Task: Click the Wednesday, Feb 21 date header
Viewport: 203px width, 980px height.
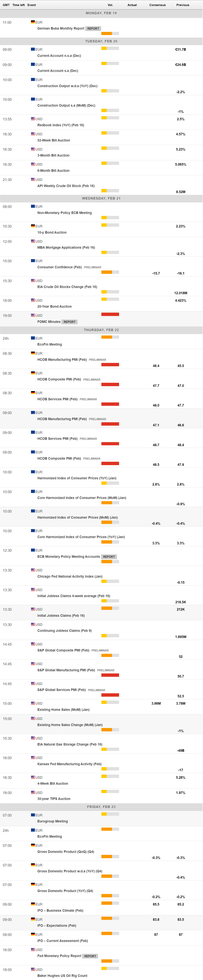Action: pyautogui.click(x=101, y=198)
